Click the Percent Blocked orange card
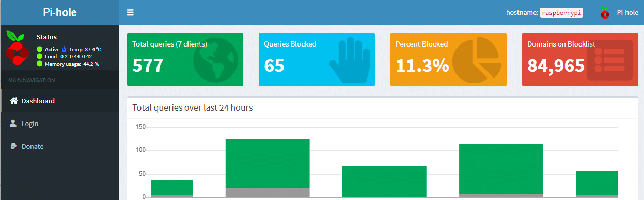The image size is (644, 200). 448,59
